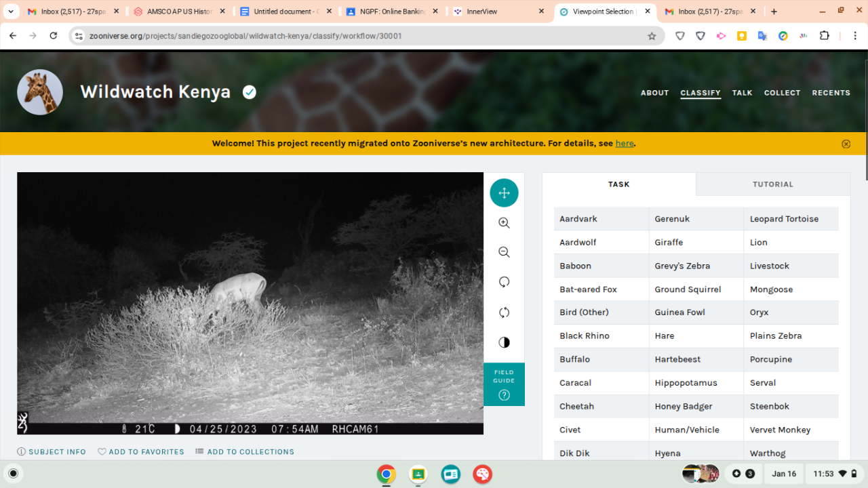The width and height of the screenshot is (868, 488).
Task: Select Cheetah option
Action: click(x=601, y=406)
